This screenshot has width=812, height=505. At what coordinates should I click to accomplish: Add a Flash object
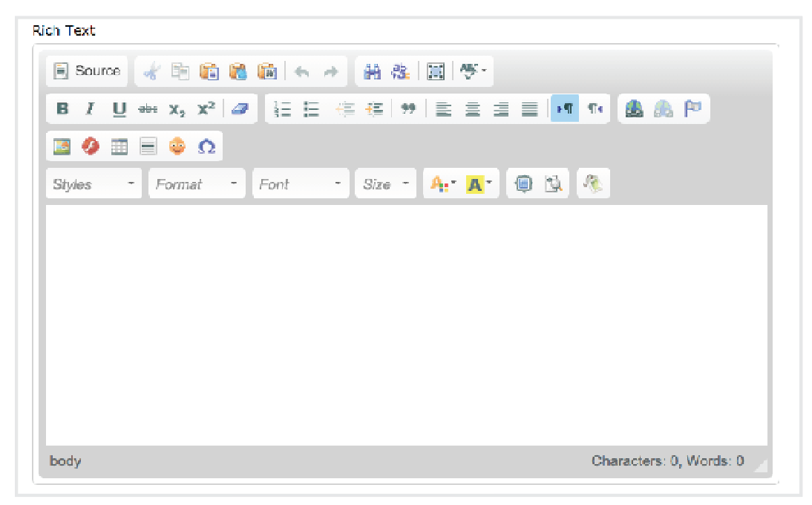click(91, 147)
